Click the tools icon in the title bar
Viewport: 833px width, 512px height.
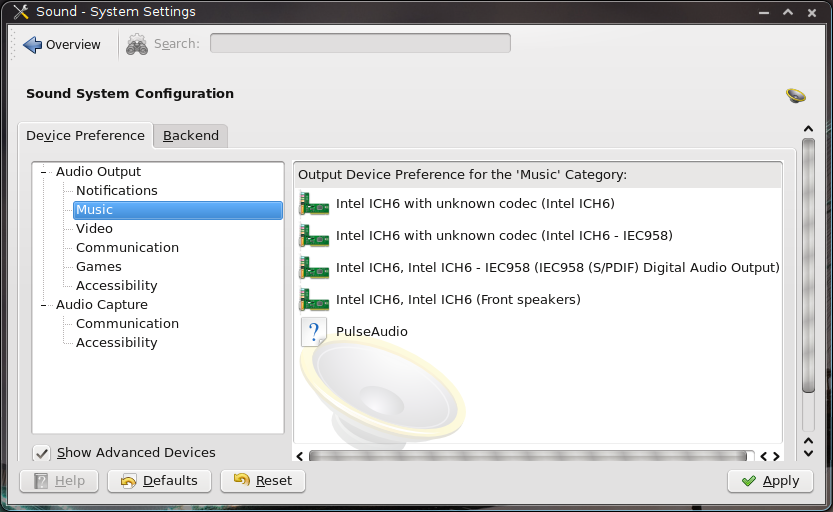coord(20,12)
